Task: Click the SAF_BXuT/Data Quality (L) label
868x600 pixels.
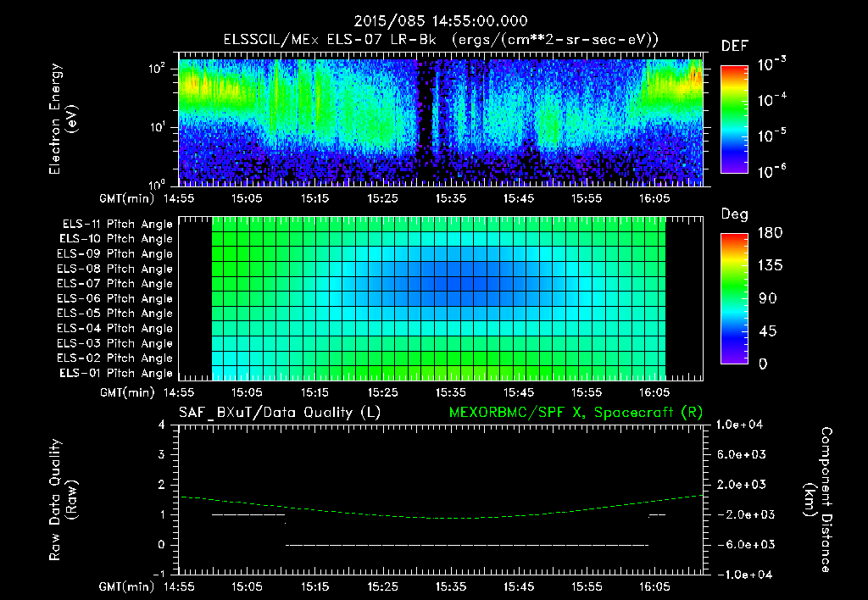Action: (280, 413)
